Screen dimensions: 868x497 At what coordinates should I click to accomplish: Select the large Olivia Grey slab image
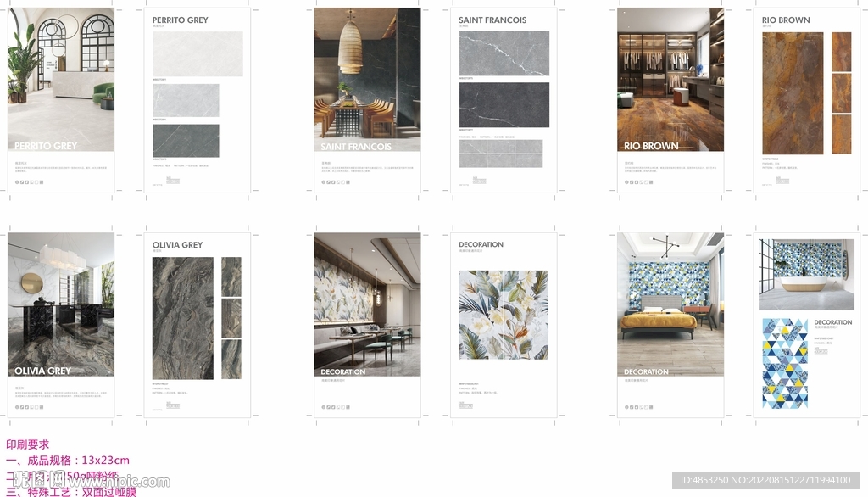183,318
